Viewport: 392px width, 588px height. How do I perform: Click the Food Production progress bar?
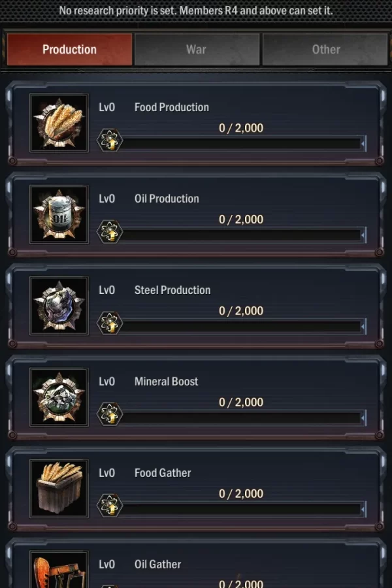pyautogui.click(x=242, y=142)
